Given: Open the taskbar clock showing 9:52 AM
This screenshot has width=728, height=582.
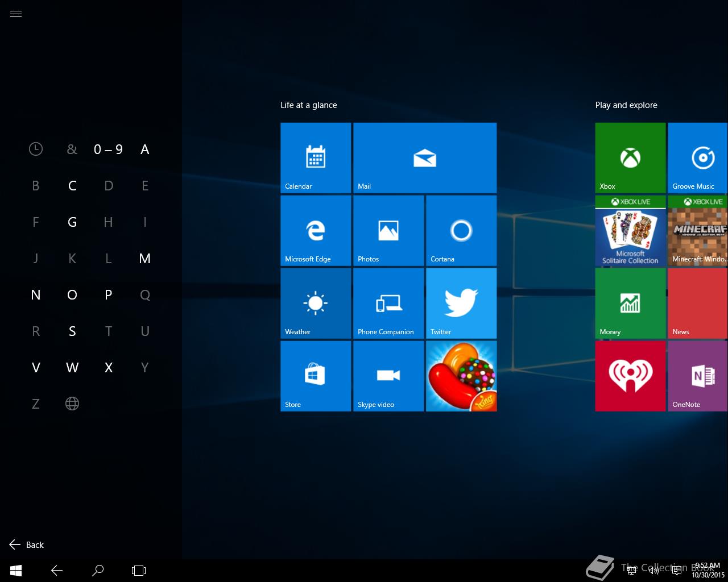Looking at the screenshot, I should [x=708, y=571].
